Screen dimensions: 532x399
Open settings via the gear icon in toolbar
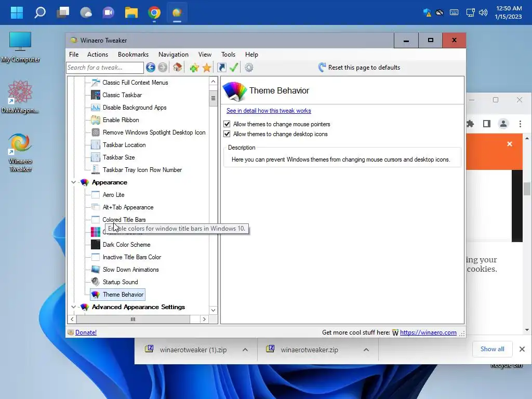pos(249,68)
